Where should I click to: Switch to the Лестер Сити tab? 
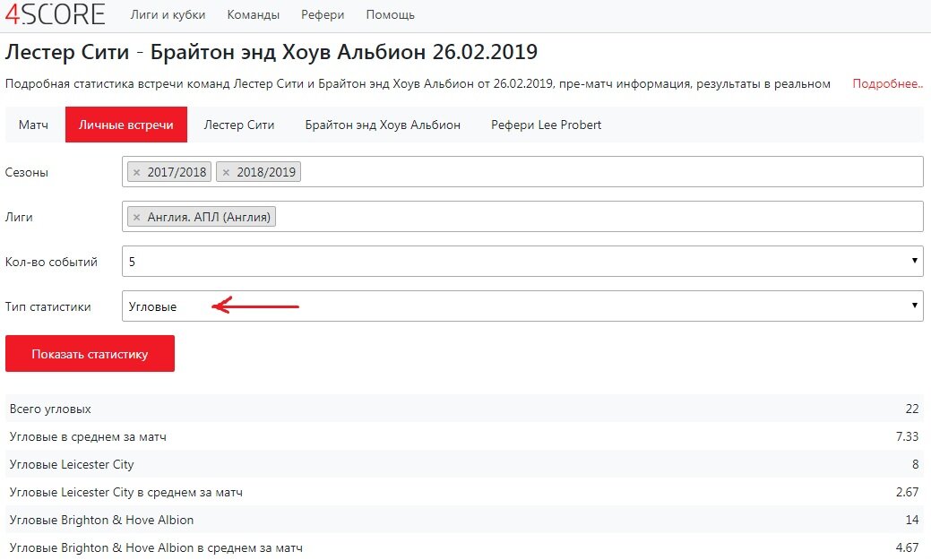coord(239,125)
